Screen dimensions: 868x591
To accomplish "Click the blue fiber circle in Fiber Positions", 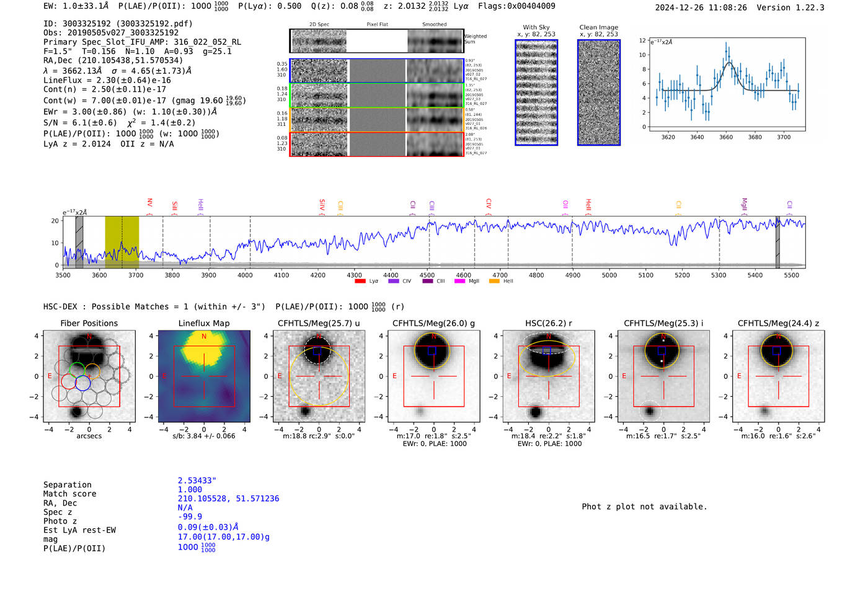I will [x=82, y=383].
